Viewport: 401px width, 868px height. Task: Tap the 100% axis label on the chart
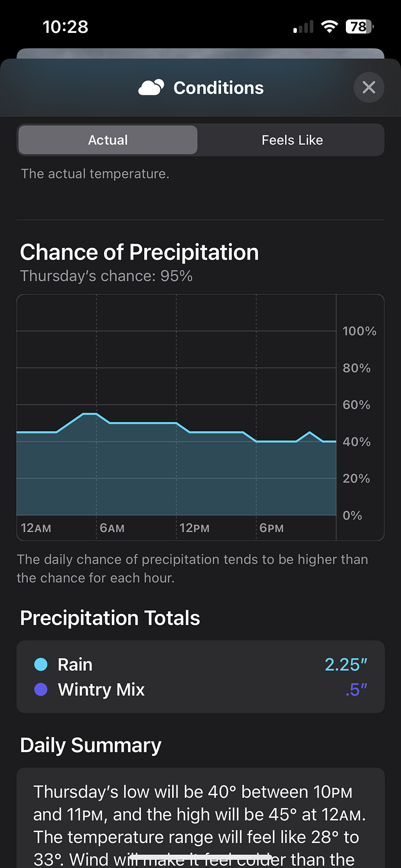coord(359,331)
